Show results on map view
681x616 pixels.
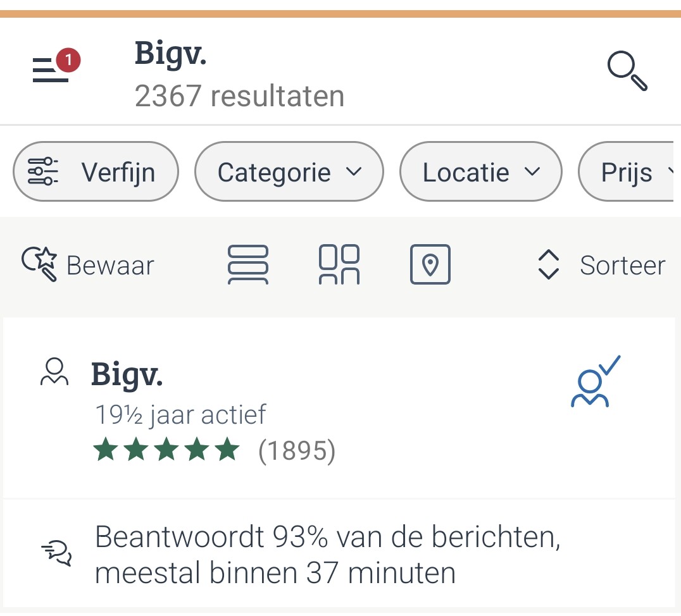[430, 264]
